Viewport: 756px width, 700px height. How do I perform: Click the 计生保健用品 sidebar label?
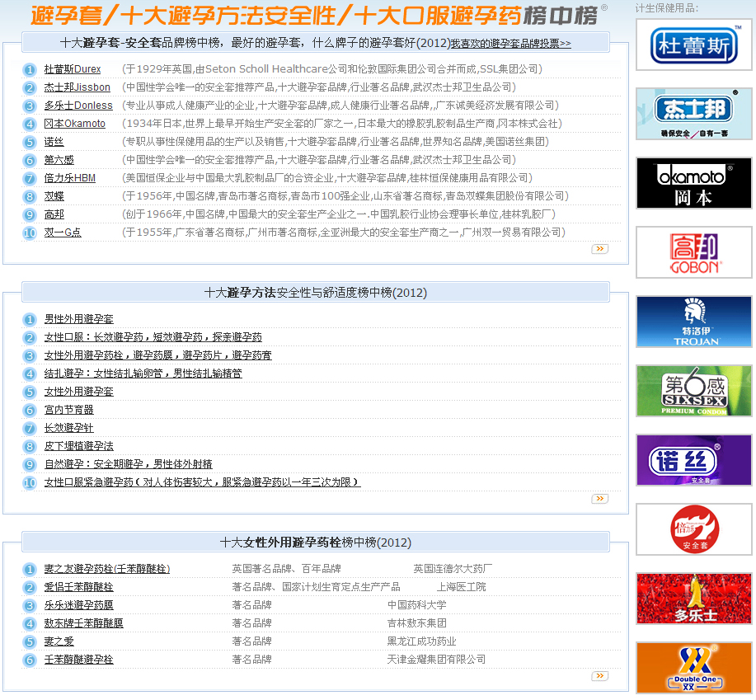[x=667, y=8]
